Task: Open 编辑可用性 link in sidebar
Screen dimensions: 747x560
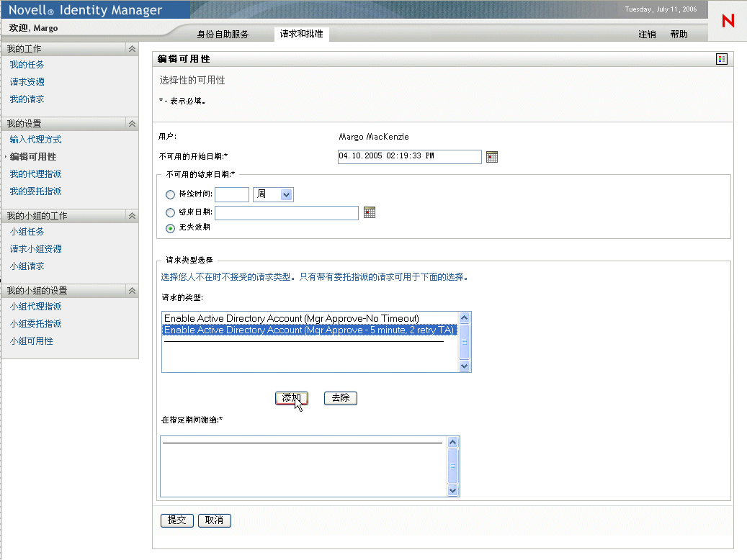Action: [x=33, y=157]
